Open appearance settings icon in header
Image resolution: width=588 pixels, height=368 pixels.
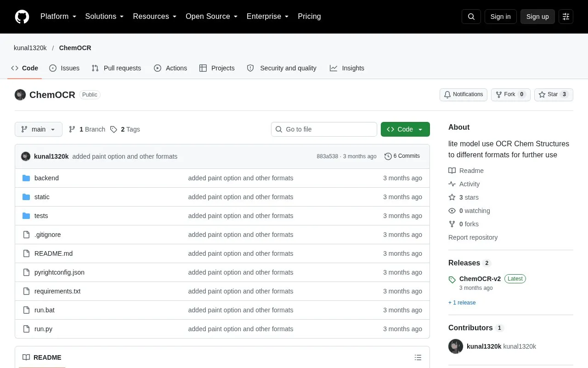pos(566,17)
